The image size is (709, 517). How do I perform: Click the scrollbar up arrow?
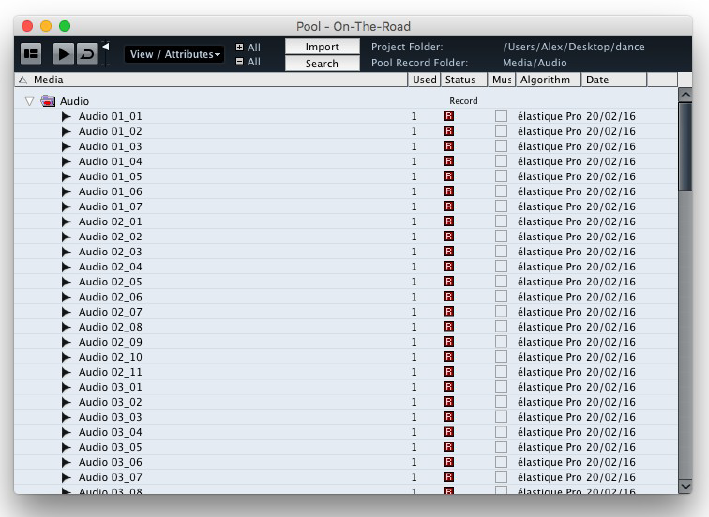685,95
